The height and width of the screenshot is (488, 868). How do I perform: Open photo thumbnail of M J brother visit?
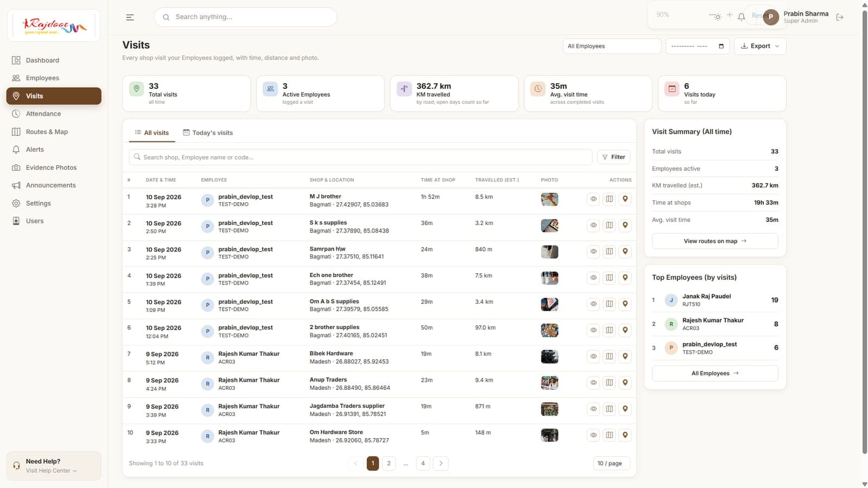click(550, 200)
